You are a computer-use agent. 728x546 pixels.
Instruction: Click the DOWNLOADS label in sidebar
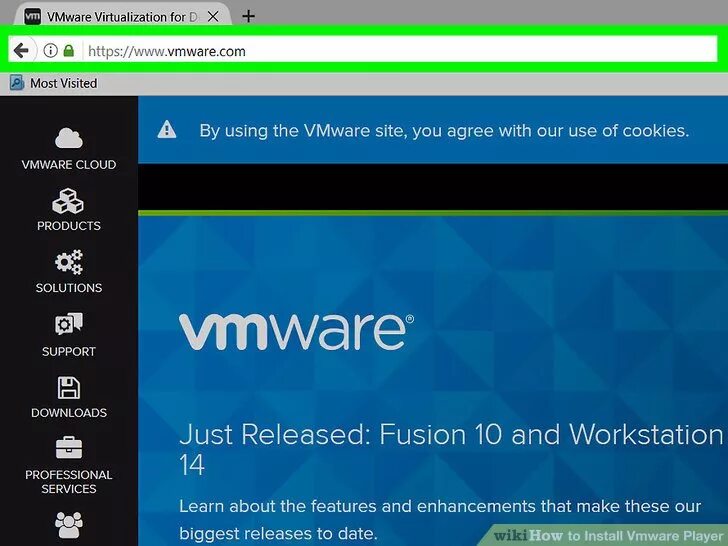tap(69, 413)
